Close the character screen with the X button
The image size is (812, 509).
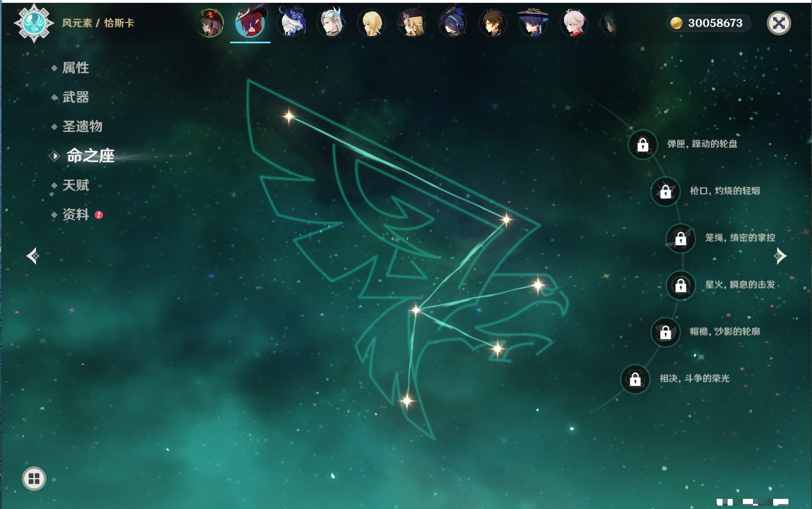coord(779,23)
